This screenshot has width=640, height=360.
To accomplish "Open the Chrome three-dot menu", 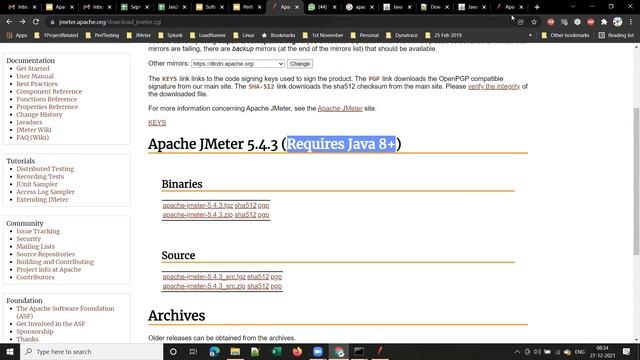I will [x=631, y=22].
